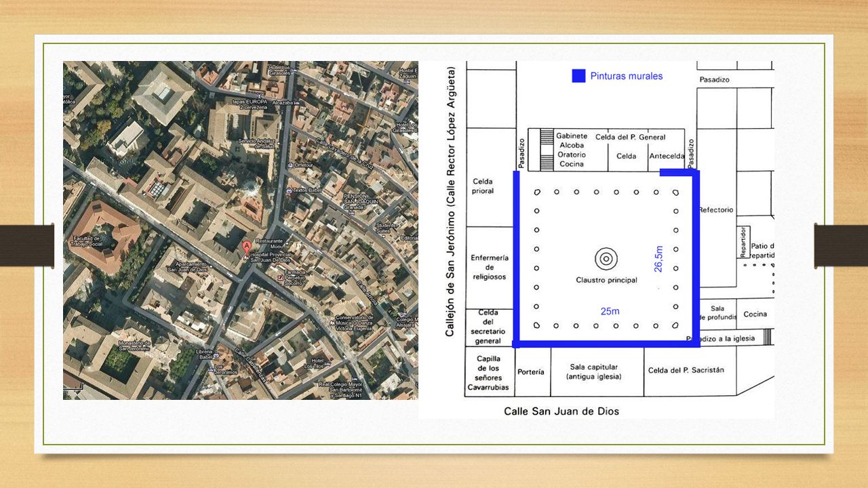
Task: Click the '25m' dimension label
Action: click(610, 311)
